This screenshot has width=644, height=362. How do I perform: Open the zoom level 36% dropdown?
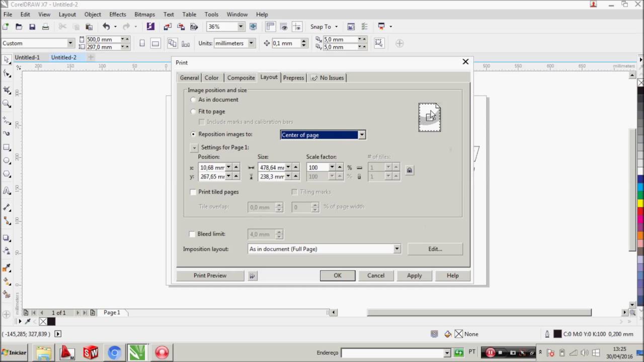click(x=240, y=27)
